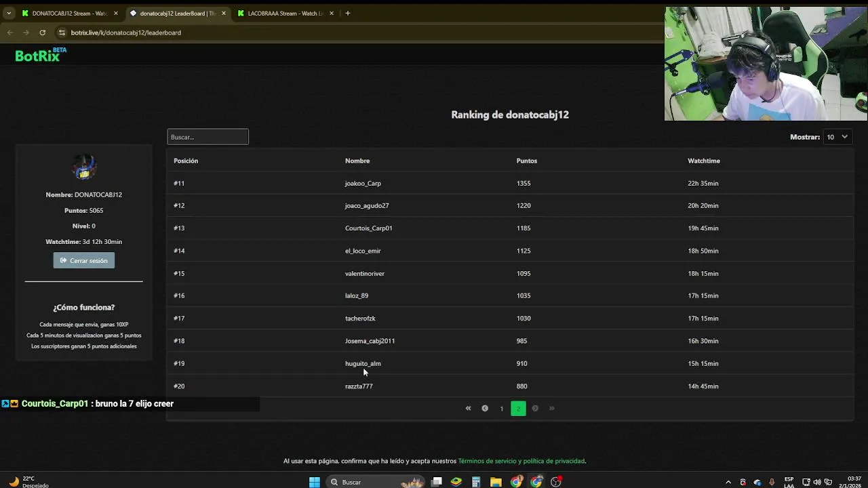Click the next page arrow
Image resolution: width=868 pixels, height=488 pixels.
[535, 408]
